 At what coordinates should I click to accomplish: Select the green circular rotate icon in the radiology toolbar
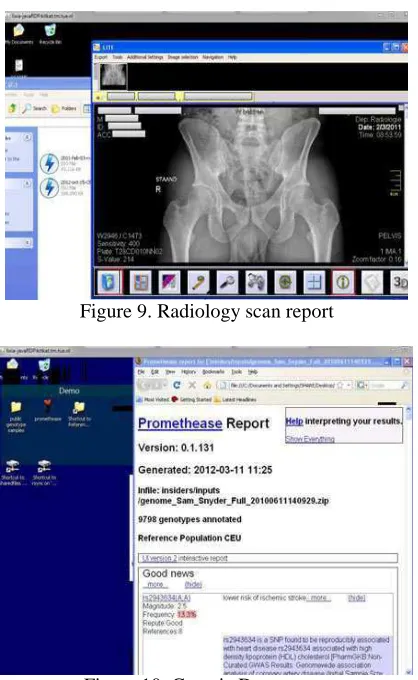click(285, 282)
